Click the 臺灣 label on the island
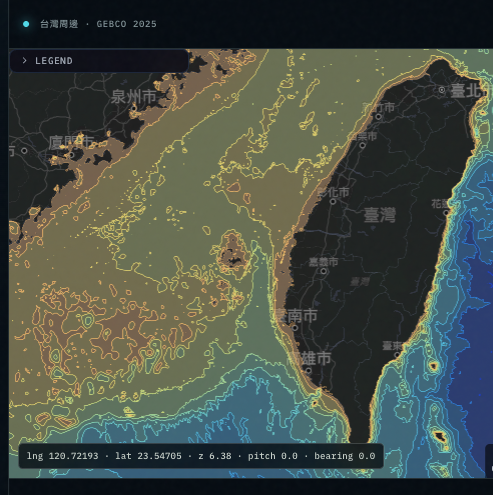The width and height of the screenshot is (493, 495). click(x=379, y=215)
